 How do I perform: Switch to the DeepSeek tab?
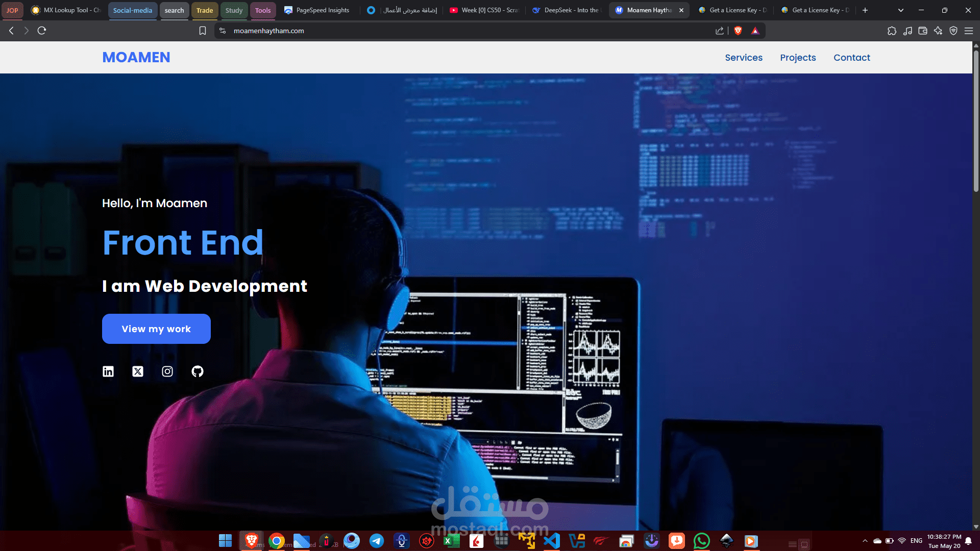[566, 10]
